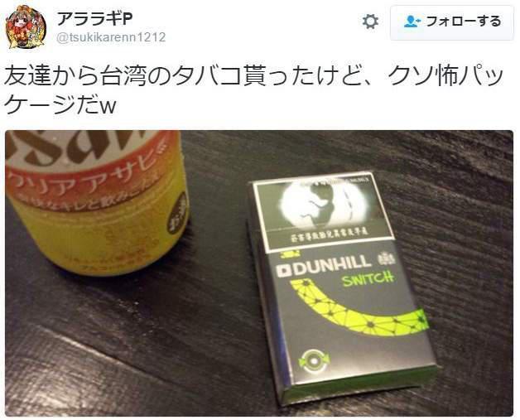
Task: Open the アララギP display name link
Action: coord(95,18)
